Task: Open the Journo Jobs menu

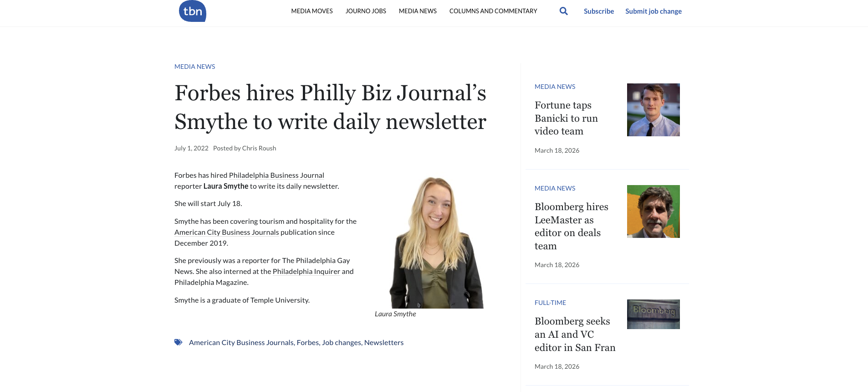Action: [x=366, y=11]
